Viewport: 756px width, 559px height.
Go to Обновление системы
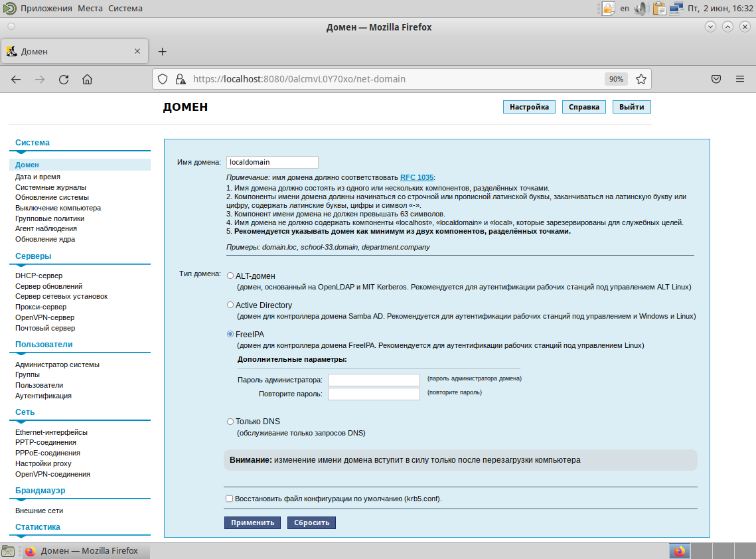[52, 197]
